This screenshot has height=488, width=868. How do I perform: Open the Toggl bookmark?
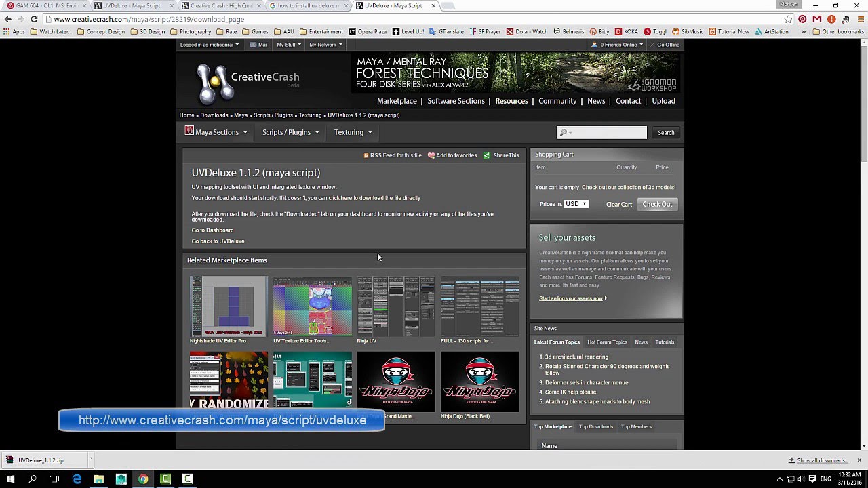coord(655,31)
